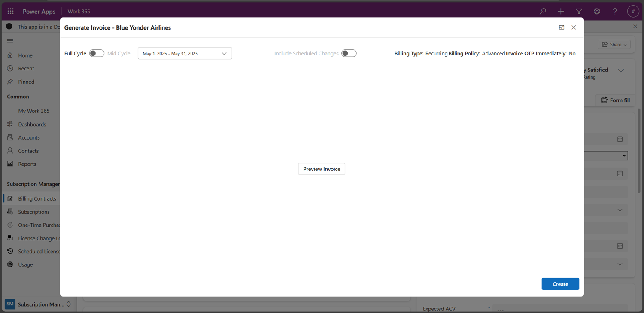Click the blue Create button
This screenshot has height=313, width=644.
[560, 284]
